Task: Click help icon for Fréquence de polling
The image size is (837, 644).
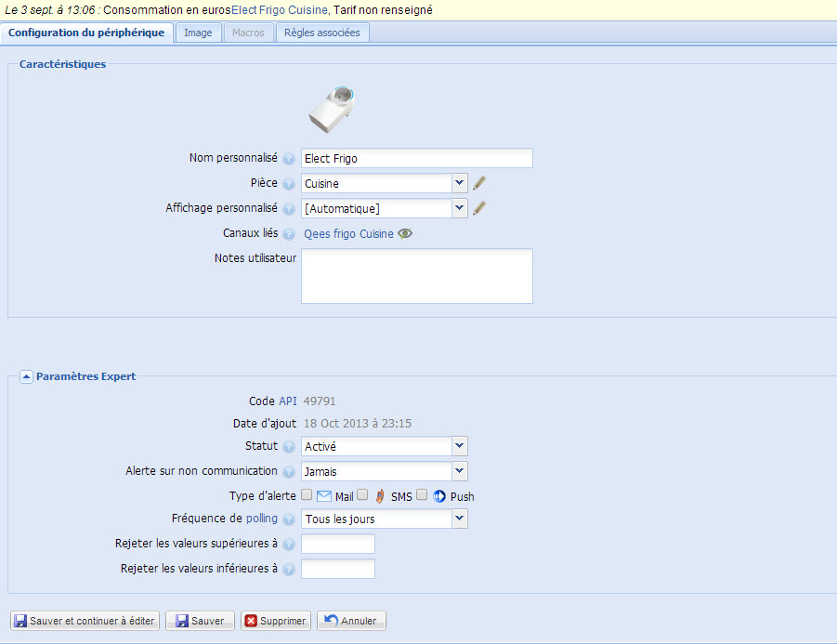Action: pyautogui.click(x=289, y=519)
